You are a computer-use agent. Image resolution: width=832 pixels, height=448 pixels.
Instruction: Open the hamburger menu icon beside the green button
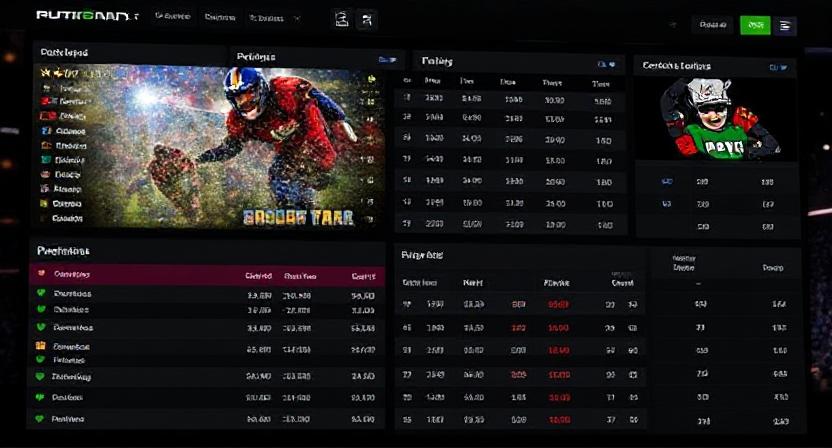pos(784,25)
